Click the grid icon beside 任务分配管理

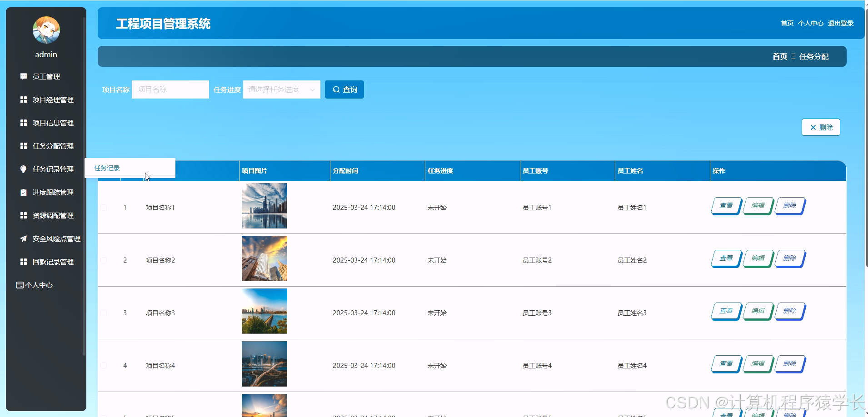[24, 146]
